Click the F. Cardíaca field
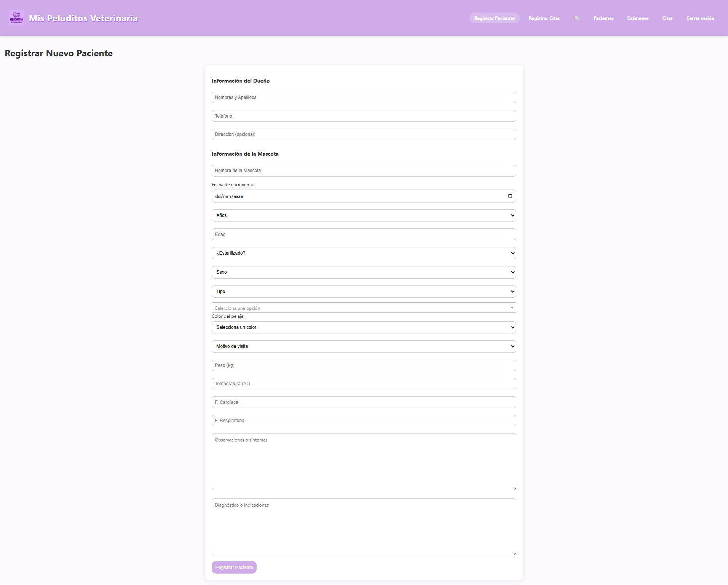Viewport: 728px width, 585px height. coord(364,402)
